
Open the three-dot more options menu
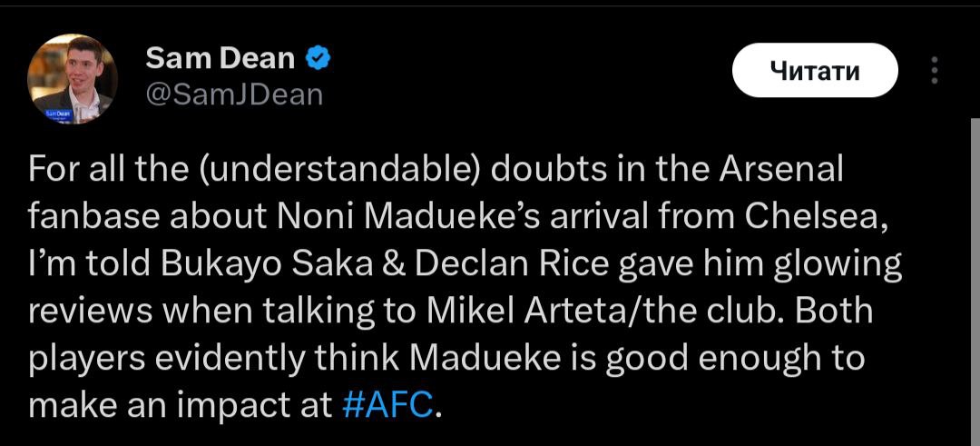(936, 70)
